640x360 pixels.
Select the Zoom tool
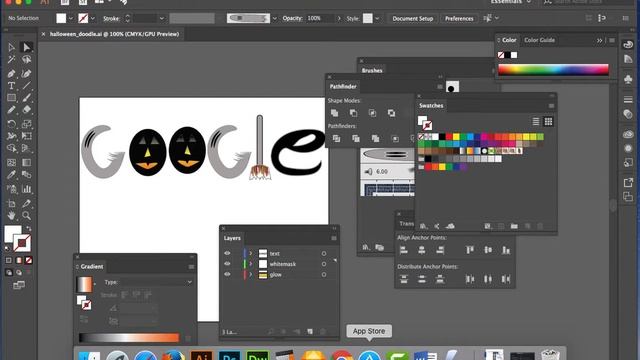coord(27,215)
